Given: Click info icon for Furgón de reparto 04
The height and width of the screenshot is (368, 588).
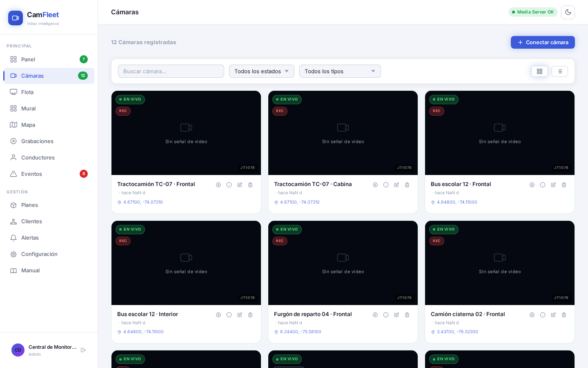Looking at the screenshot, I should (x=386, y=315).
